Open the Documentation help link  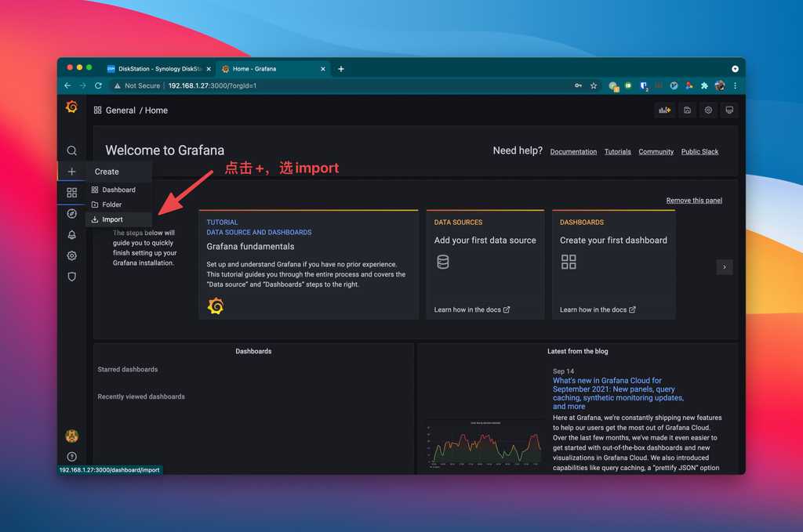[x=573, y=152]
